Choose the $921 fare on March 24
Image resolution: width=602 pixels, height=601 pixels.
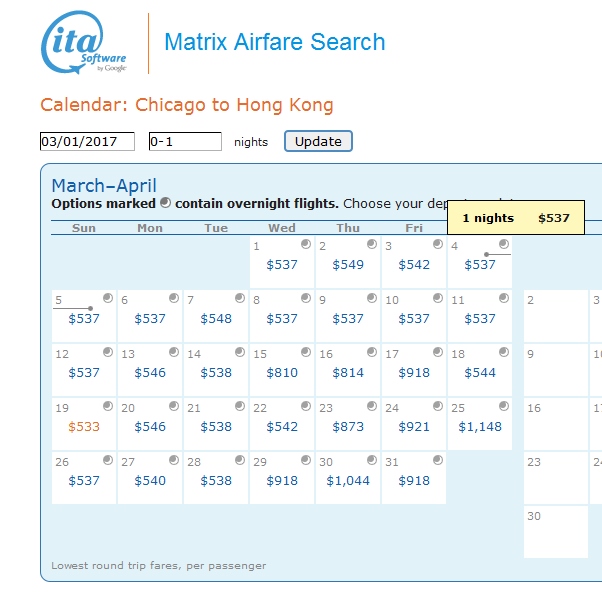pyautogui.click(x=414, y=426)
